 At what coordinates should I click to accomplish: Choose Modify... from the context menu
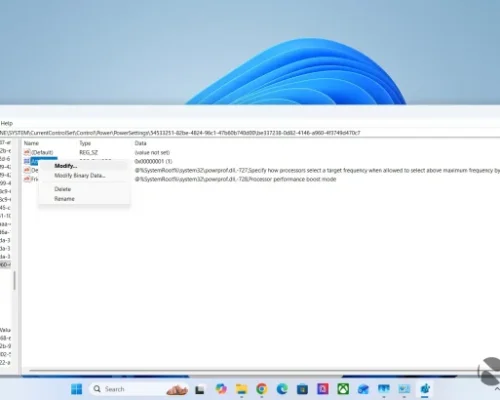66,166
